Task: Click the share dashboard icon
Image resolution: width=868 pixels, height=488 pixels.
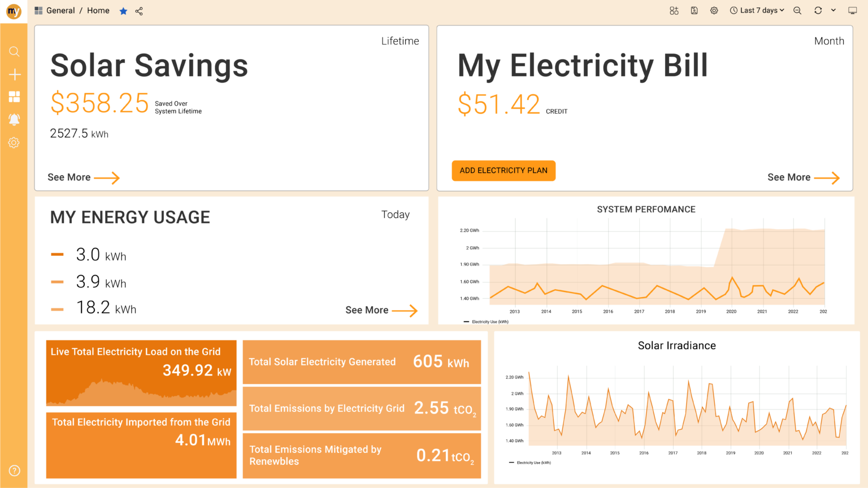Action: tap(138, 10)
